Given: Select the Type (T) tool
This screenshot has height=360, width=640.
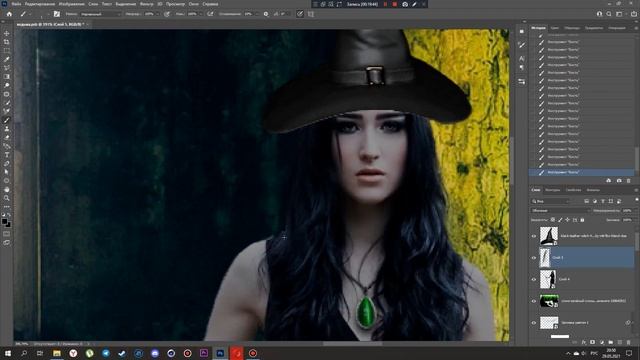Looking at the screenshot, I should pyautogui.click(x=7, y=155).
